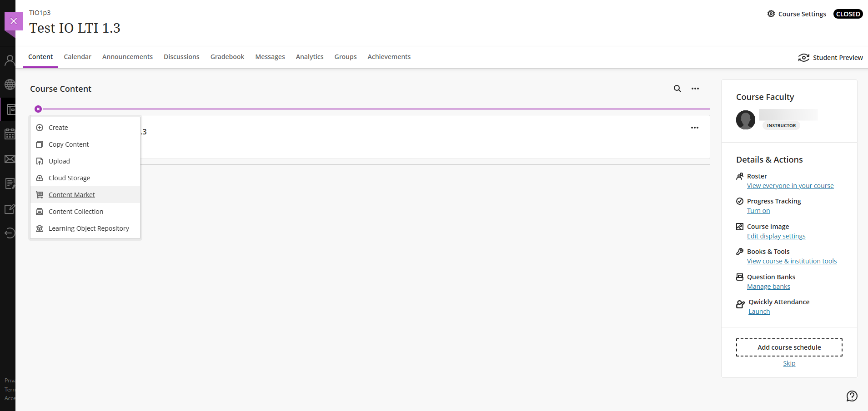868x411 pixels.
Task: Click the Content Collection icon
Action: [x=40, y=212]
